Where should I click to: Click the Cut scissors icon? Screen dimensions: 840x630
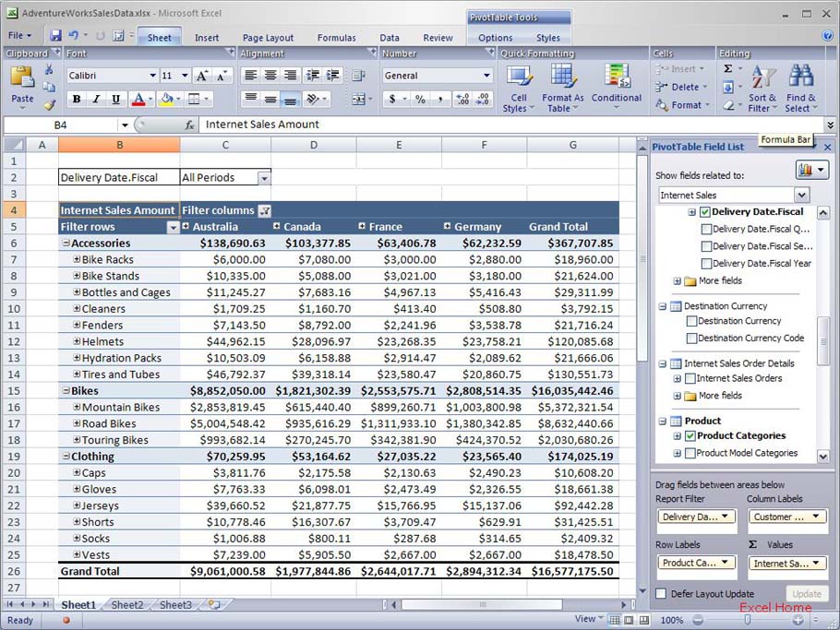click(x=49, y=69)
